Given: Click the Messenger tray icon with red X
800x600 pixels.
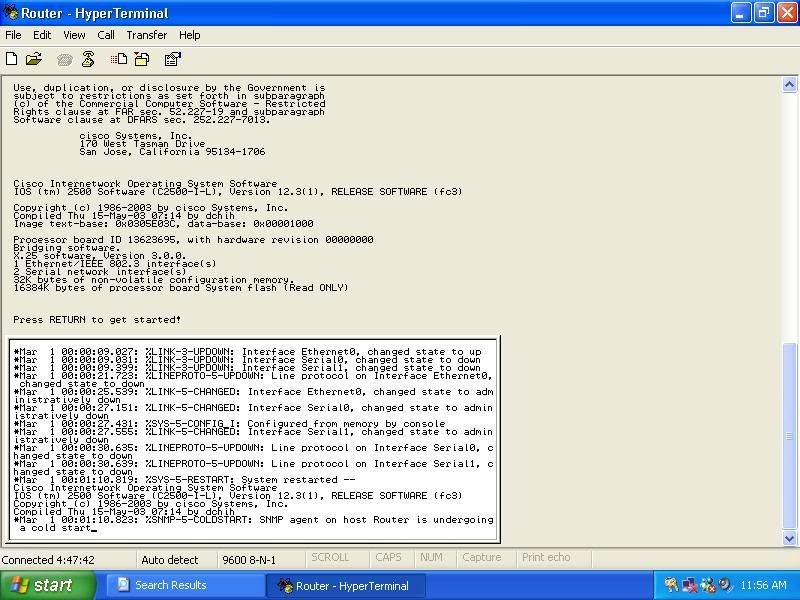Looking at the screenshot, I should point(707,585).
